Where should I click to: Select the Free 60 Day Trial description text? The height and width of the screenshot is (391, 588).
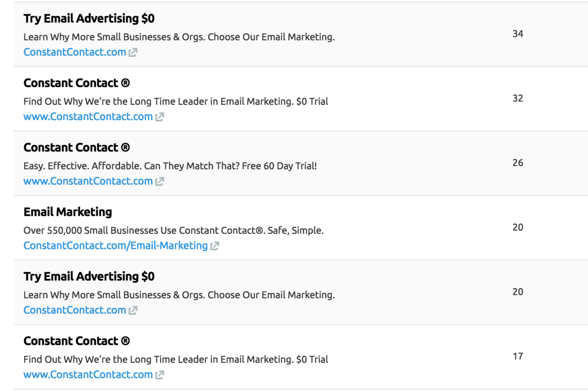[170, 166]
